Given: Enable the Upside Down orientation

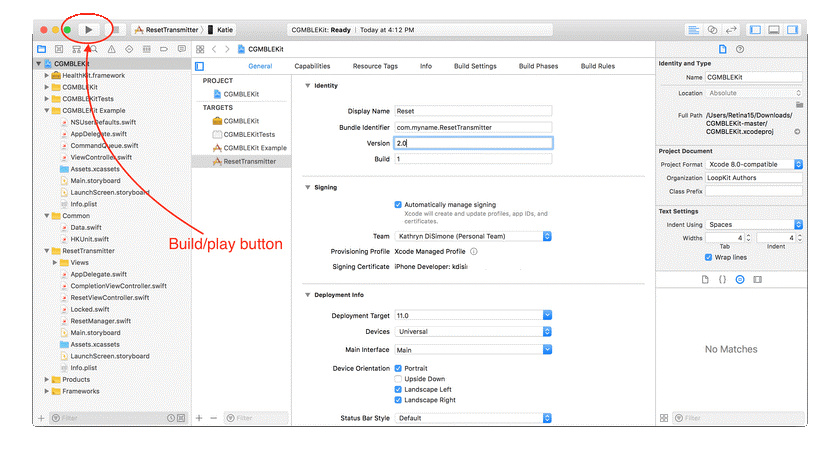Looking at the screenshot, I should coord(398,379).
